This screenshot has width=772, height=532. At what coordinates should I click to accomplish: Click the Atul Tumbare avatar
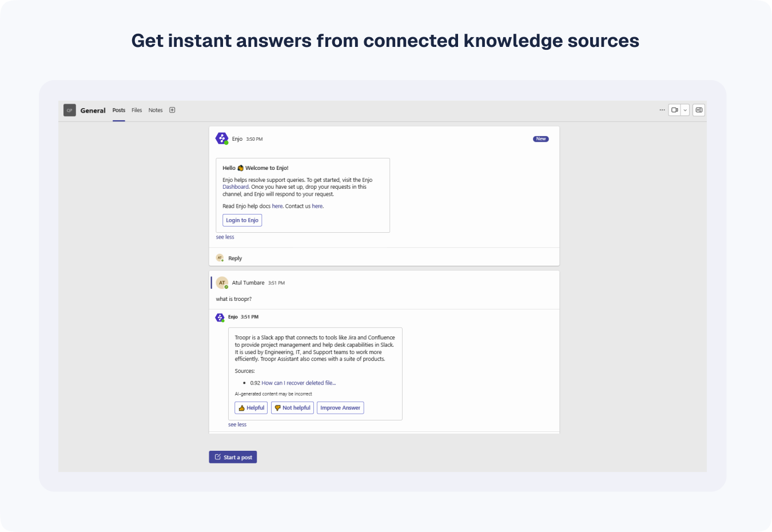point(222,283)
